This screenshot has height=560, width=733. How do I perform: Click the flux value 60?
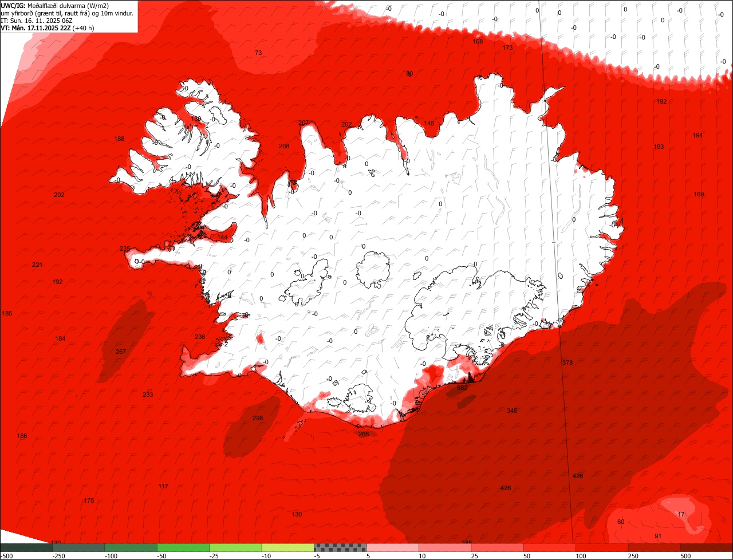tap(621, 522)
